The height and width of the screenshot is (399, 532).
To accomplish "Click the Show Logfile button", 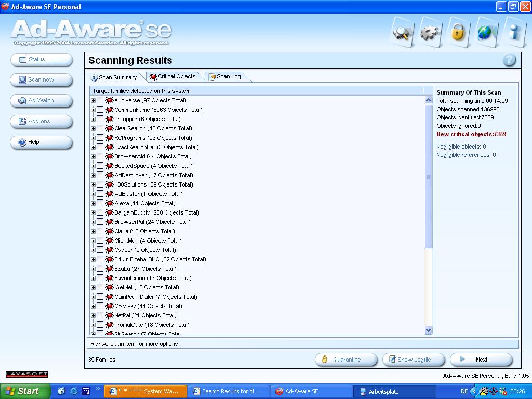I will pyautogui.click(x=414, y=360).
